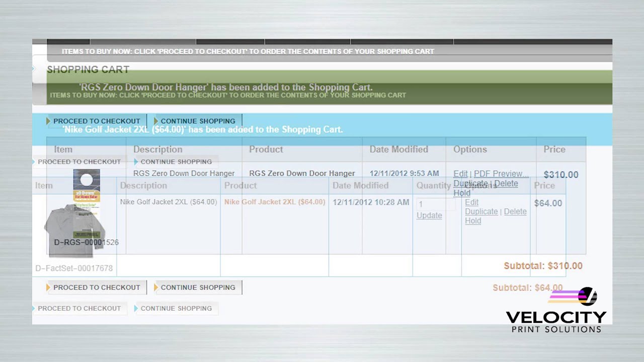Open the orange Nike Golf Jacket 2XL product link
Image resolution: width=644 pixels, height=362 pixels.
tap(275, 202)
